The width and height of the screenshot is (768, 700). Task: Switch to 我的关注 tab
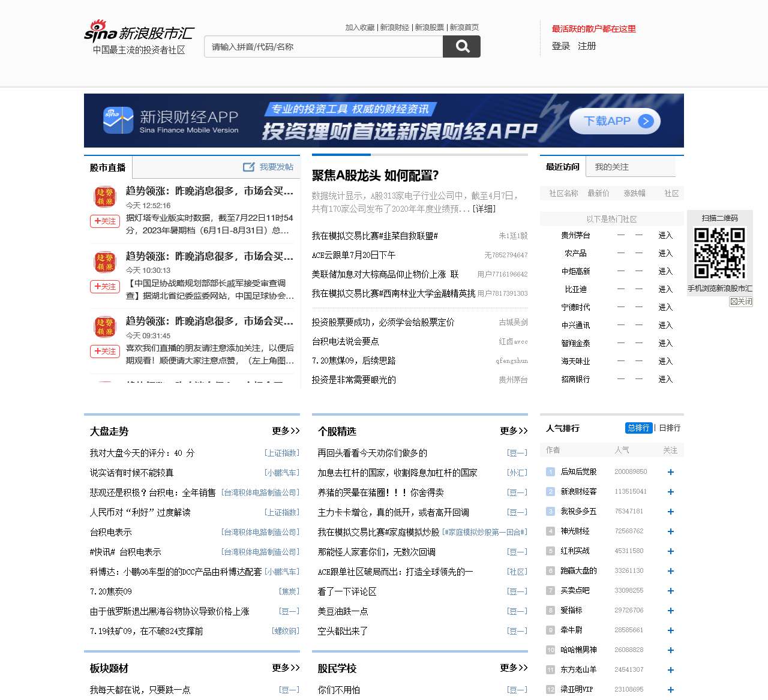(x=611, y=167)
